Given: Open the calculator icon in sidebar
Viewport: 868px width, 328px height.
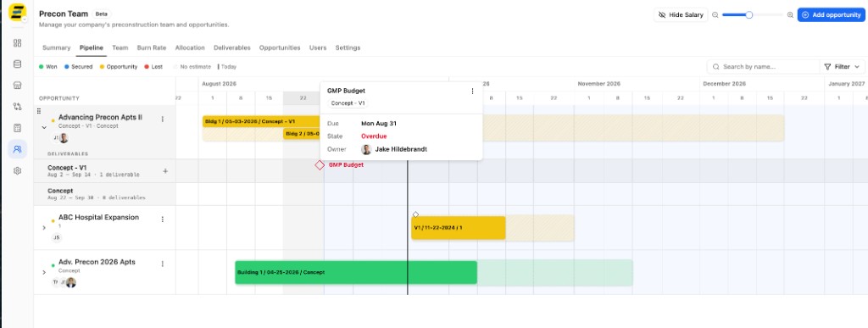Looking at the screenshot, I should point(17,128).
